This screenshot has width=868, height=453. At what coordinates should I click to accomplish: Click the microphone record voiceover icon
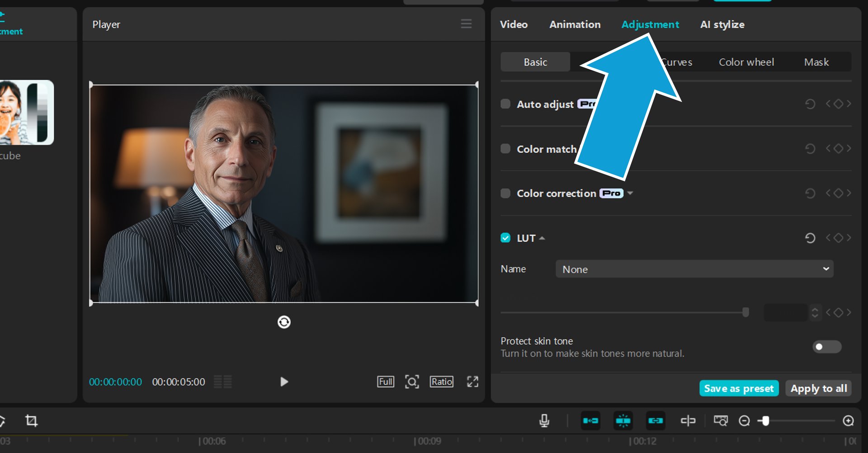tap(544, 421)
